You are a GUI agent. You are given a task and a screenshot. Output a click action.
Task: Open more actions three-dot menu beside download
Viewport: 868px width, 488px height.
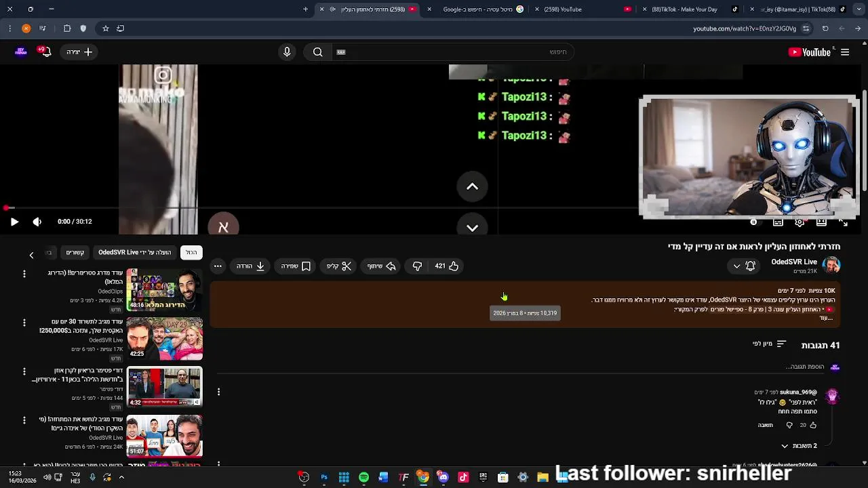coord(218,266)
